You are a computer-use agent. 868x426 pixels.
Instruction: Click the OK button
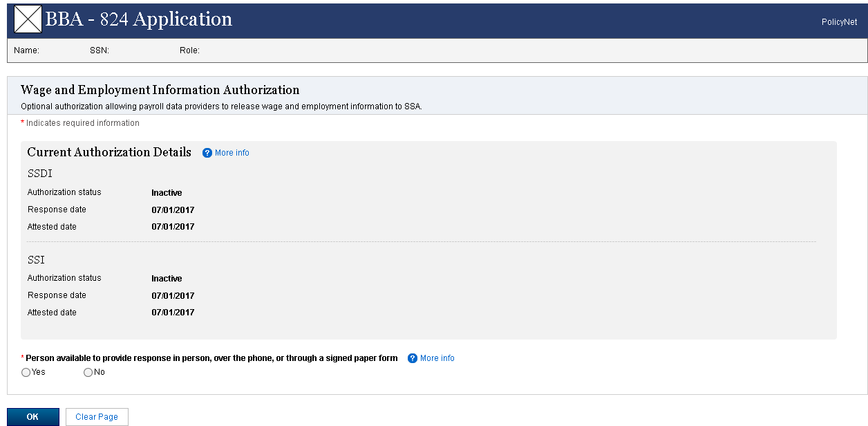32,417
